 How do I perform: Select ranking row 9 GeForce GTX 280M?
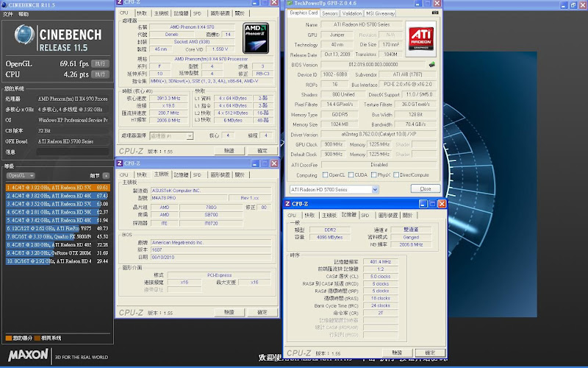pos(58,252)
